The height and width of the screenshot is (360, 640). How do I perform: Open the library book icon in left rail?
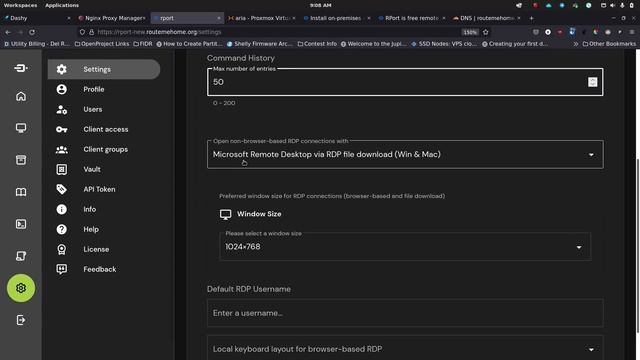pyautogui.click(x=21, y=192)
